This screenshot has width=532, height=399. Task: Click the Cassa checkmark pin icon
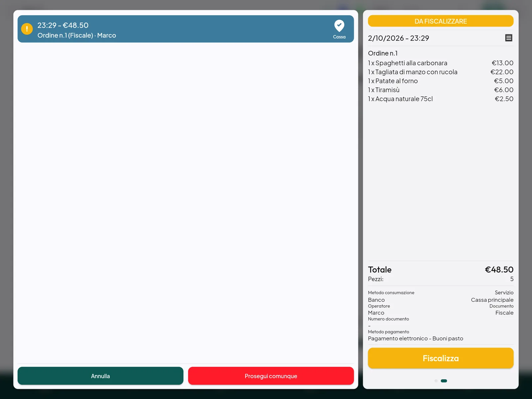click(339, 26)
